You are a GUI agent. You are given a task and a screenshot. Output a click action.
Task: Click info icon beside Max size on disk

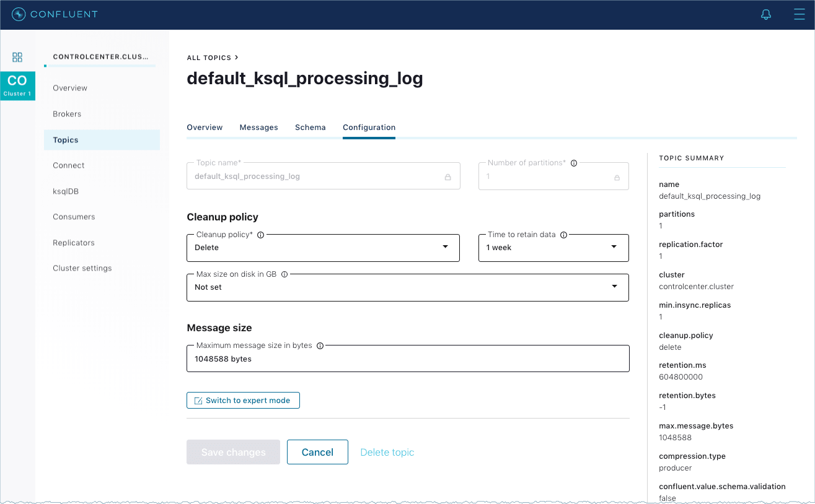coord(284,274)
